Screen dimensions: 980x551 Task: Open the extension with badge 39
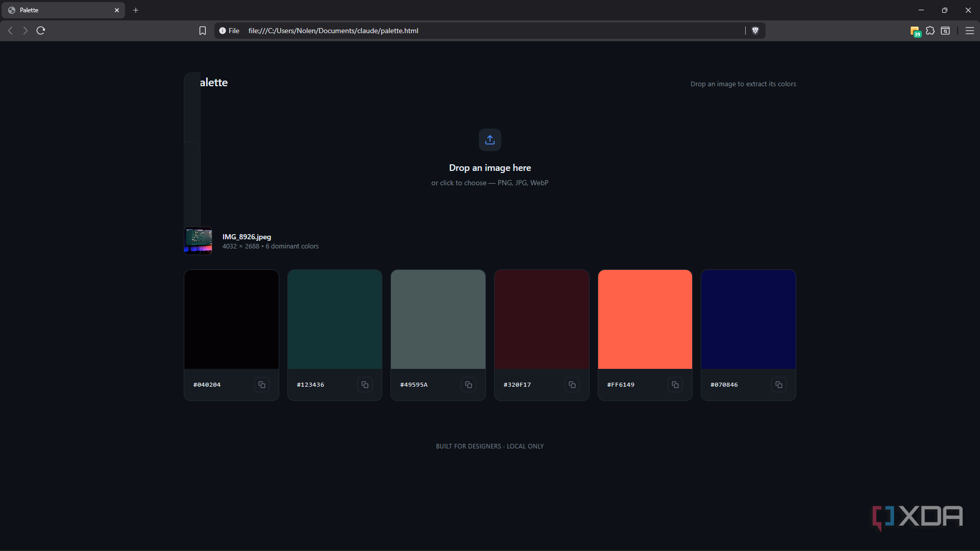pos(915,32)
